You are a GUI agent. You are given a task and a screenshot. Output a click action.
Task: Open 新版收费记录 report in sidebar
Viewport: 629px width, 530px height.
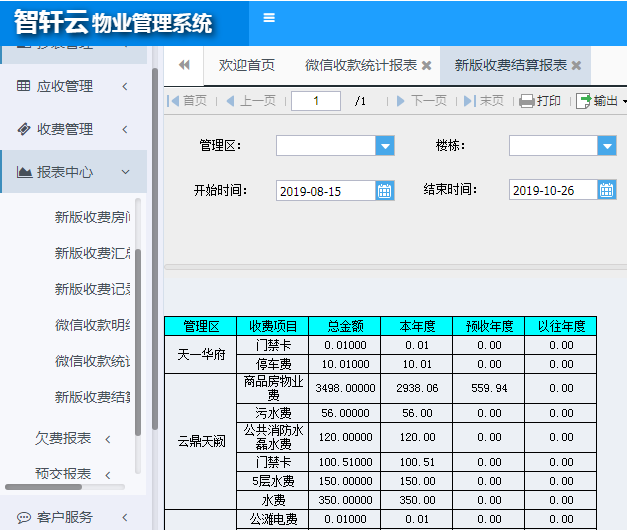(x=93, y=289)
